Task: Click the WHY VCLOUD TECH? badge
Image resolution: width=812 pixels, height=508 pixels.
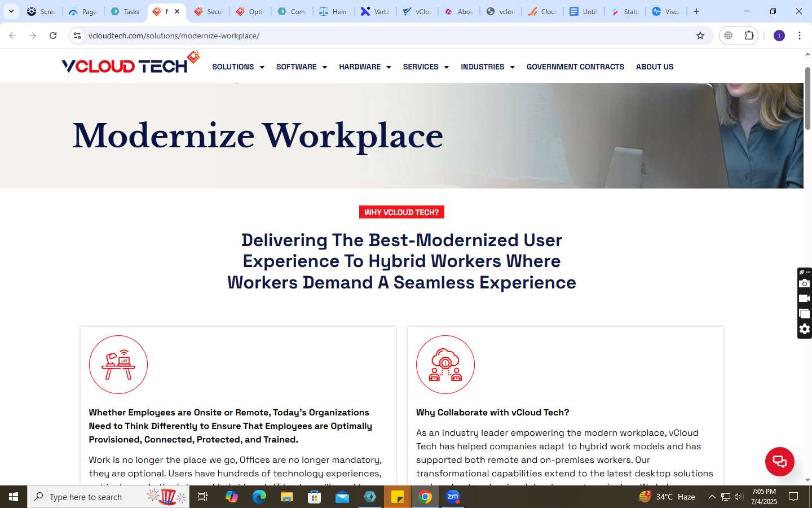Action: pos(401,212)
